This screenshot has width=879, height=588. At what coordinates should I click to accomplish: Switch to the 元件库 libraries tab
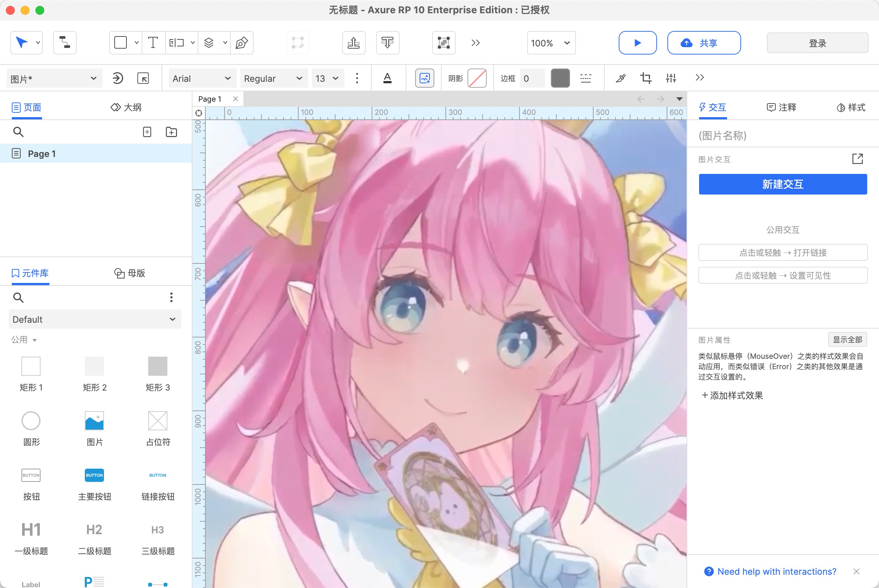[30, 273]
